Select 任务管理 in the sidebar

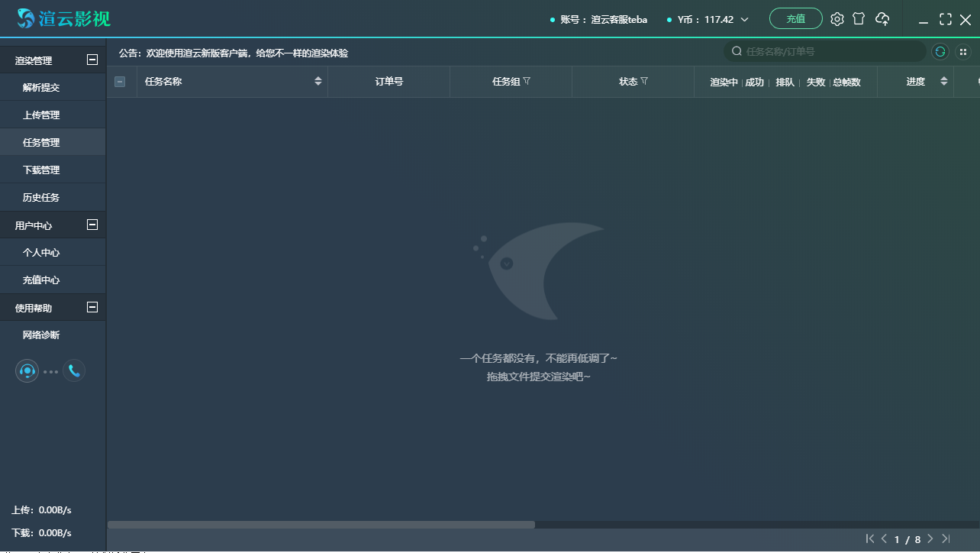click(53, 143)
